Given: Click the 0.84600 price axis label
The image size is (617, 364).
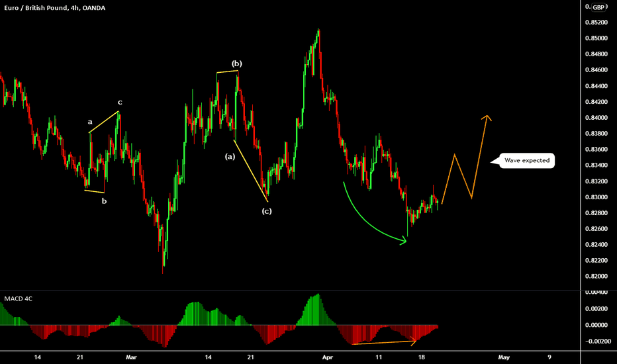Looking at the screenshot, I should [x=596, y=70].
